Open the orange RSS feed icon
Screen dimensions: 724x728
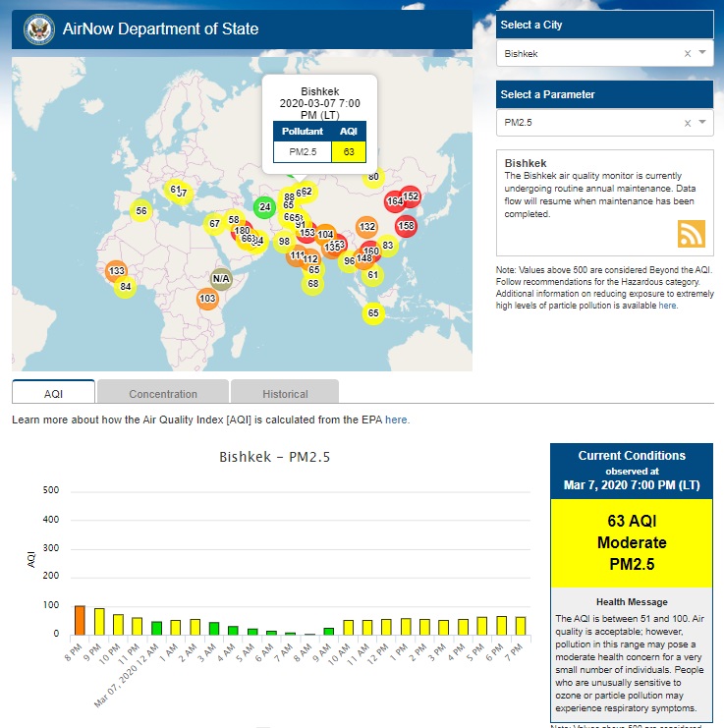point(692,233)
